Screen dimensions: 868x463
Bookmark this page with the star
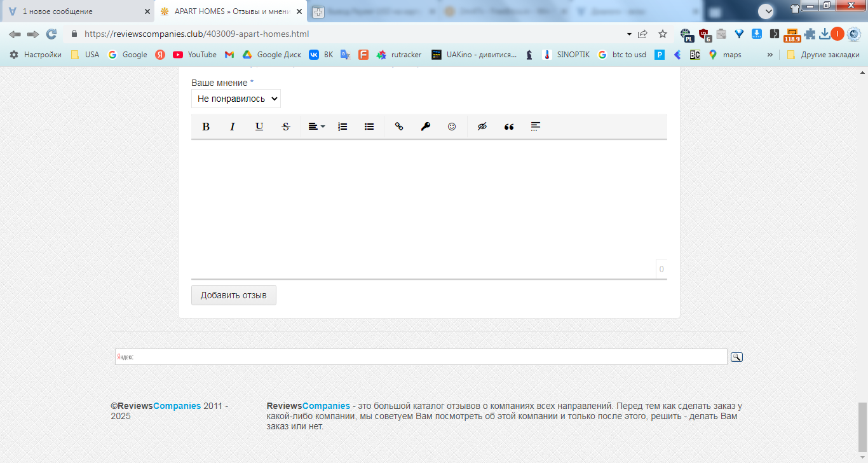pos(663,34)
